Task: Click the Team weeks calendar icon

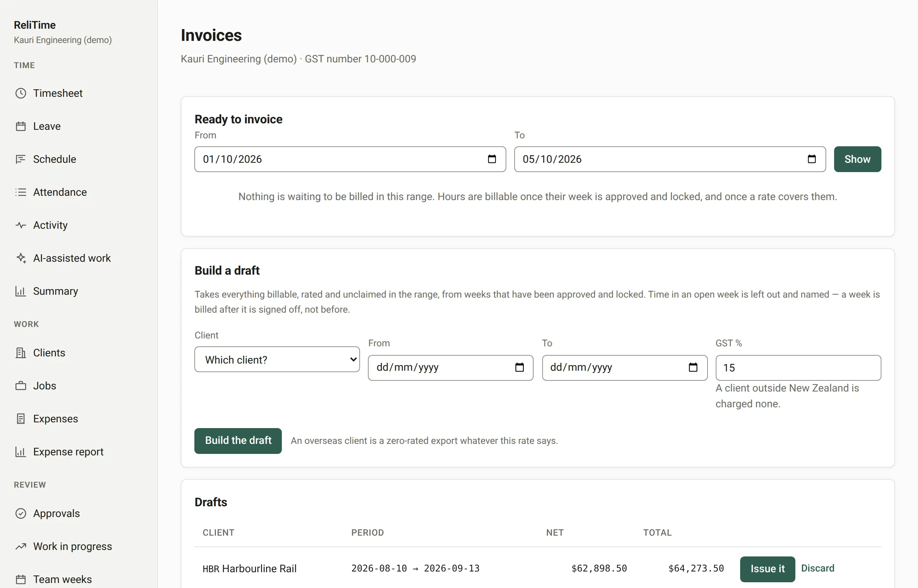Action: 21,580
